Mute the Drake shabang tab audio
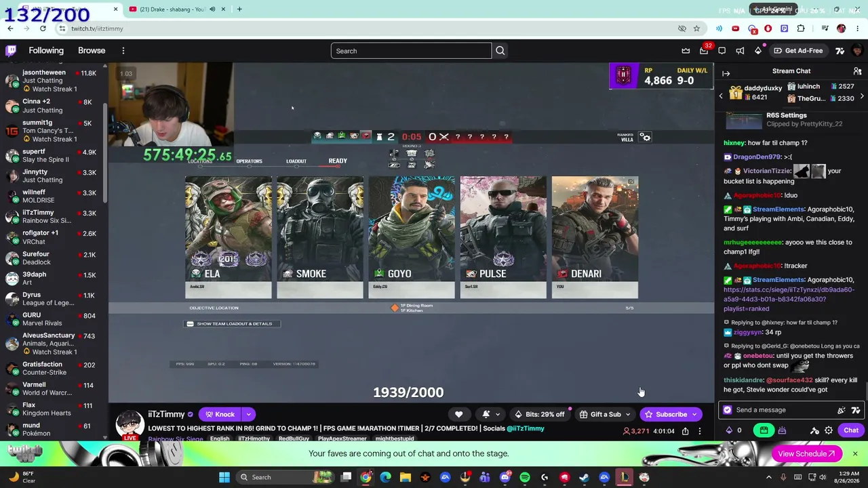Screen dimensions: 868x488 point(212,9)
